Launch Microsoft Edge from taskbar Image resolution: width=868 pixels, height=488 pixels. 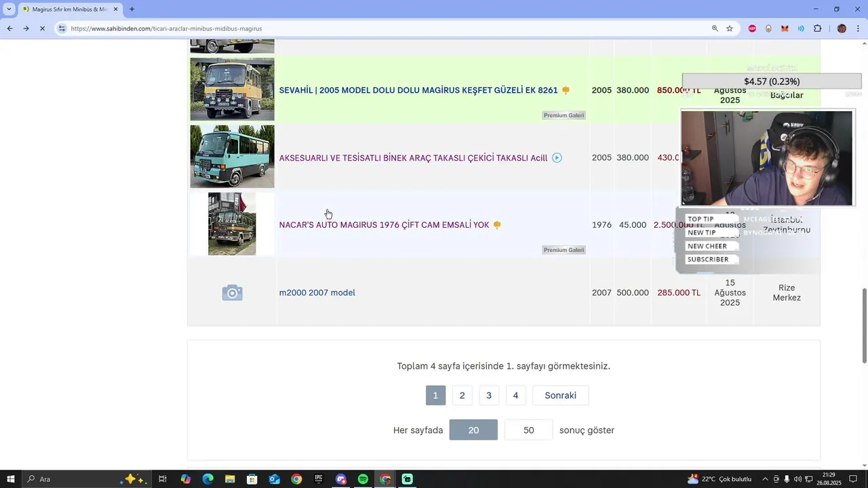(208, 479)
